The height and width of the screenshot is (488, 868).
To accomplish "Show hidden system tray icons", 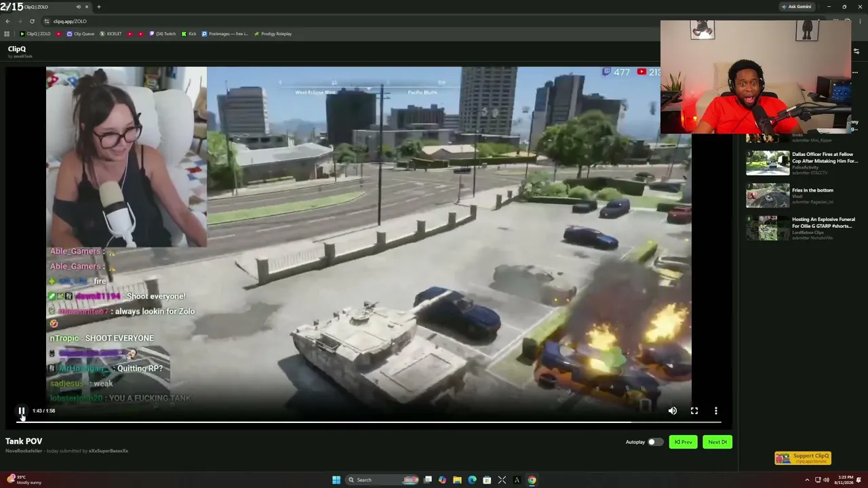I will click(x=808, y=480).
